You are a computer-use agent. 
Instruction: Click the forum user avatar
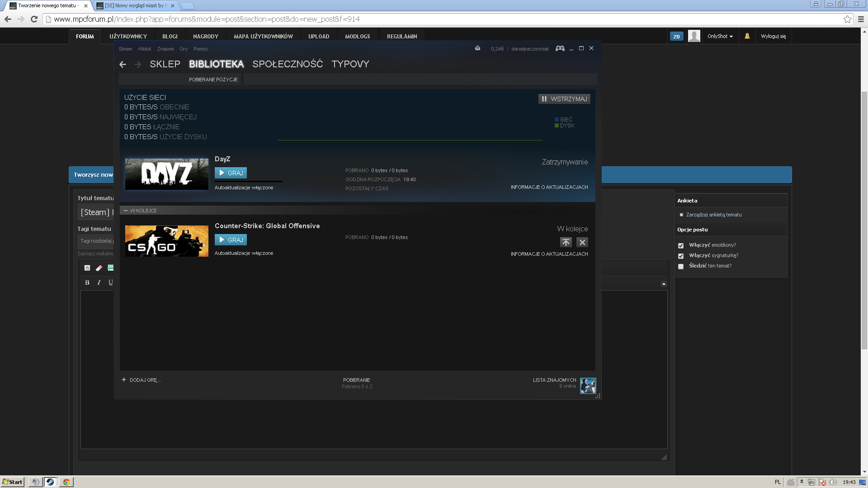point(694,36)
